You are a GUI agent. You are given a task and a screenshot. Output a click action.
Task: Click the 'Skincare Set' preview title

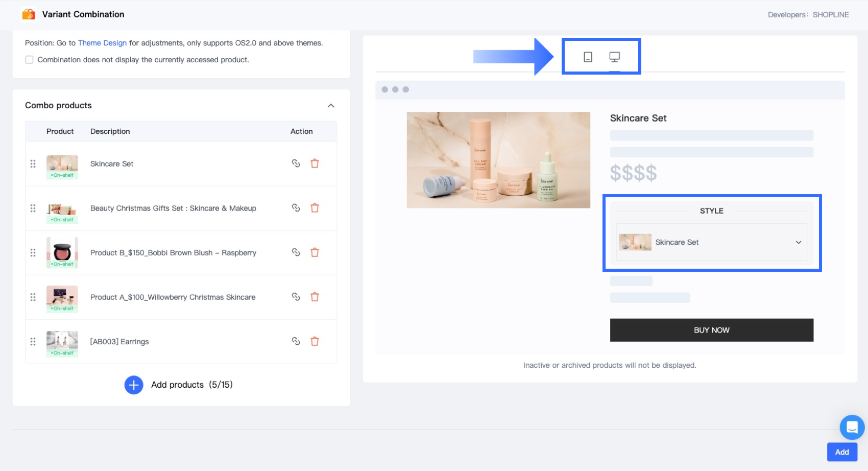[638, 118]
